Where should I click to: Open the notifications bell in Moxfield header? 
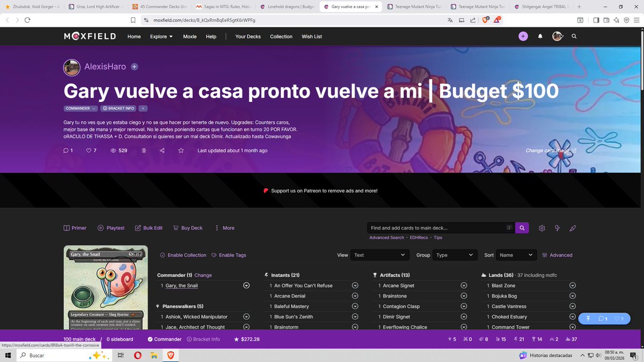point(540,36)
